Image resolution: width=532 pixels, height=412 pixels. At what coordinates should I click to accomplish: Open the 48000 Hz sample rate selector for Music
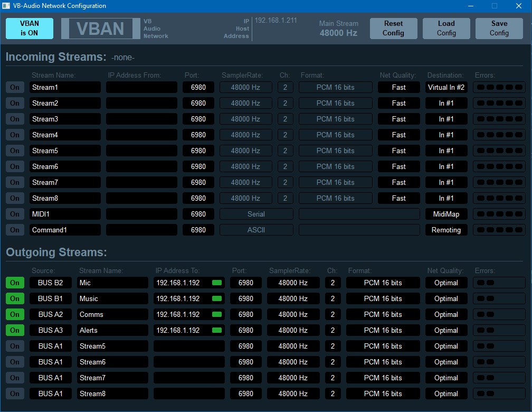293,298
